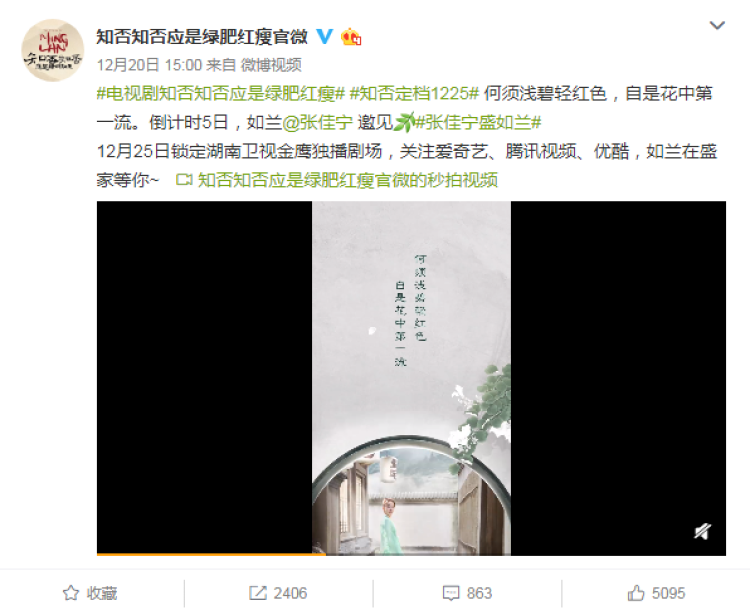
Task: Unmute the video with speaker icon
Action: [x=703, y=531]
